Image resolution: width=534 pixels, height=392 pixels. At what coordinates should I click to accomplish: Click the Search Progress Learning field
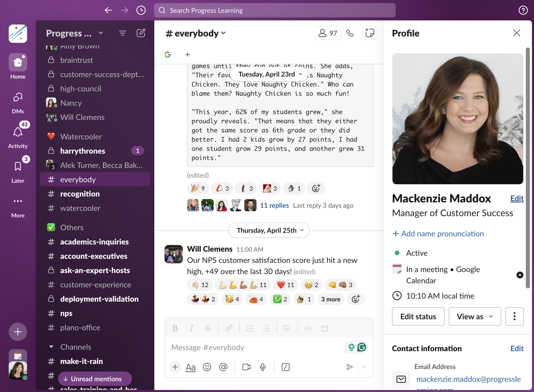pos(275,10)
